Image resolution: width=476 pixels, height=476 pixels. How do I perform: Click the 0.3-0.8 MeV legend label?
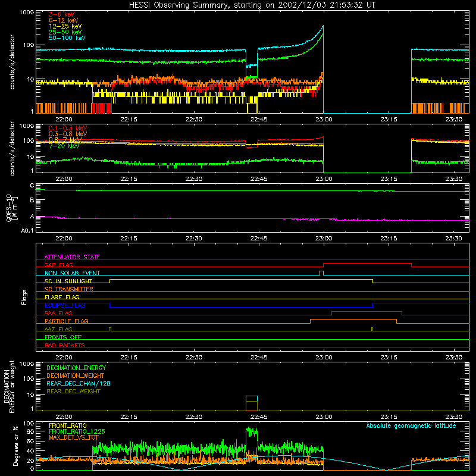click(x=68, y=134)
